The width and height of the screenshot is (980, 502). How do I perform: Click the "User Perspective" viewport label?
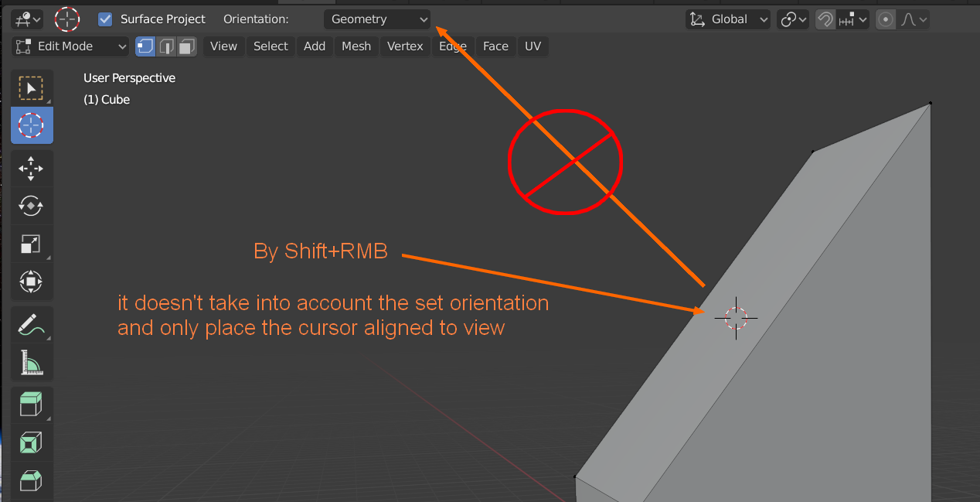pos(129,78)
